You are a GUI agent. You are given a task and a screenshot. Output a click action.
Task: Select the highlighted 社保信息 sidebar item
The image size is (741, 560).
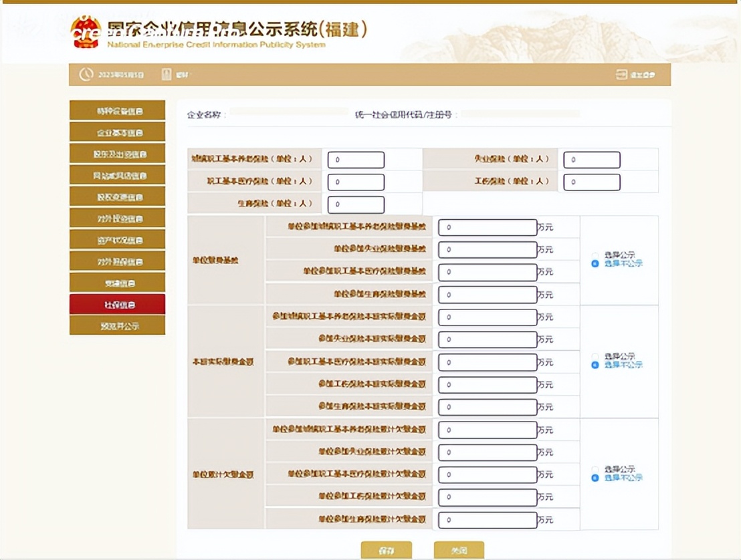[x=117, y=303]
